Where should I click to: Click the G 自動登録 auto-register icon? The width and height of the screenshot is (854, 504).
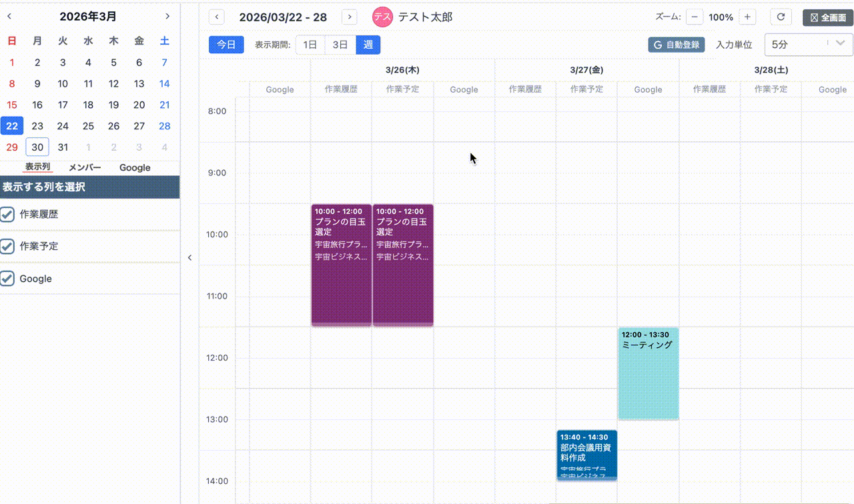click(675, 45)
